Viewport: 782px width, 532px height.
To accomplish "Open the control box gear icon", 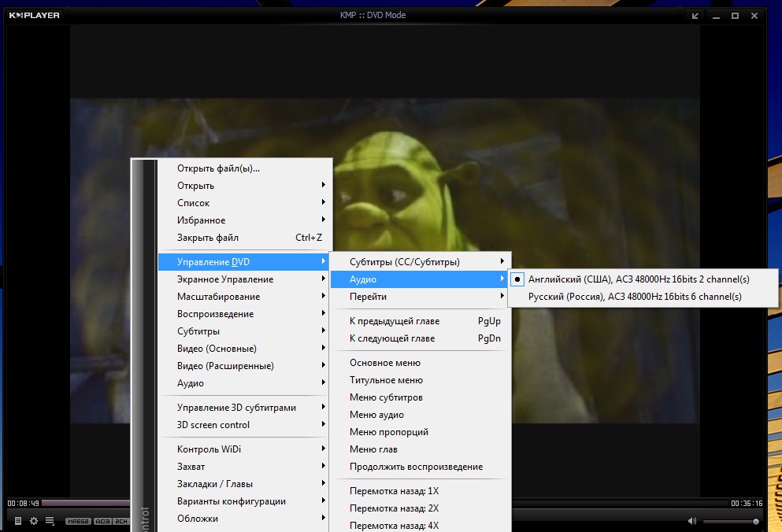I will [34, 521].
